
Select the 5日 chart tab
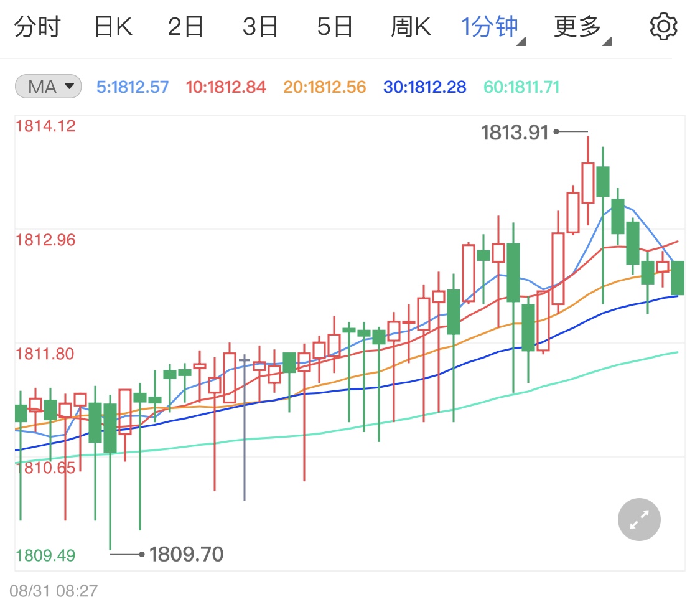coord(335,27)
